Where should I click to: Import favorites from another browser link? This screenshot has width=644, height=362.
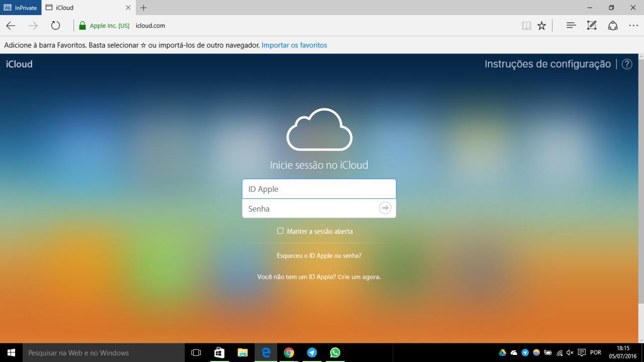point(294,45)
